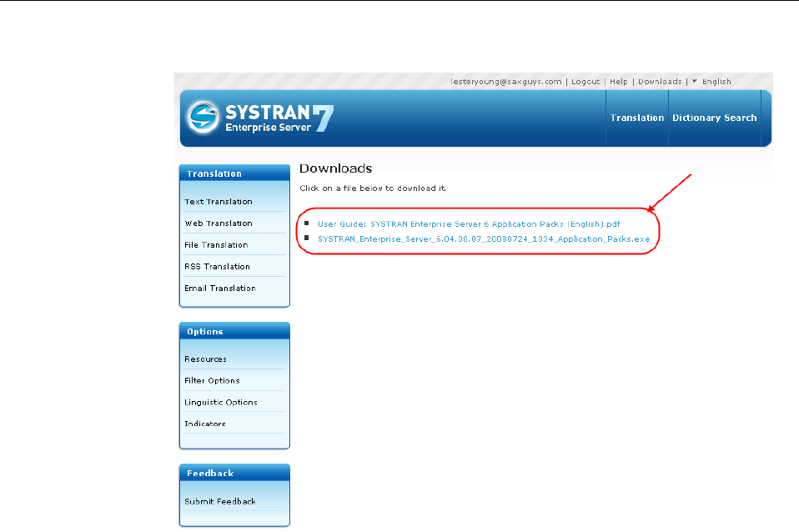799x532 pixels.
Task: Download the User Guide Application Packs PDF
Action: [469, 224]
